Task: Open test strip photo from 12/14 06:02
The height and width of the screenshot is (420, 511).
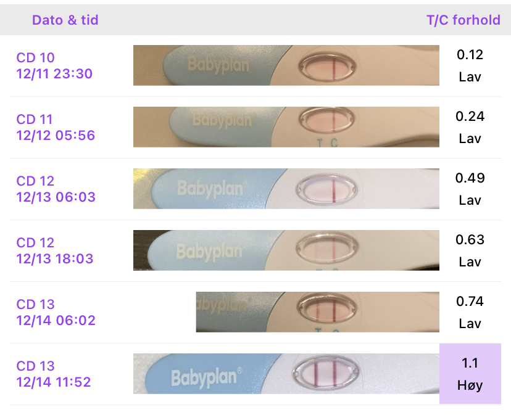Action: click(317, 312)
